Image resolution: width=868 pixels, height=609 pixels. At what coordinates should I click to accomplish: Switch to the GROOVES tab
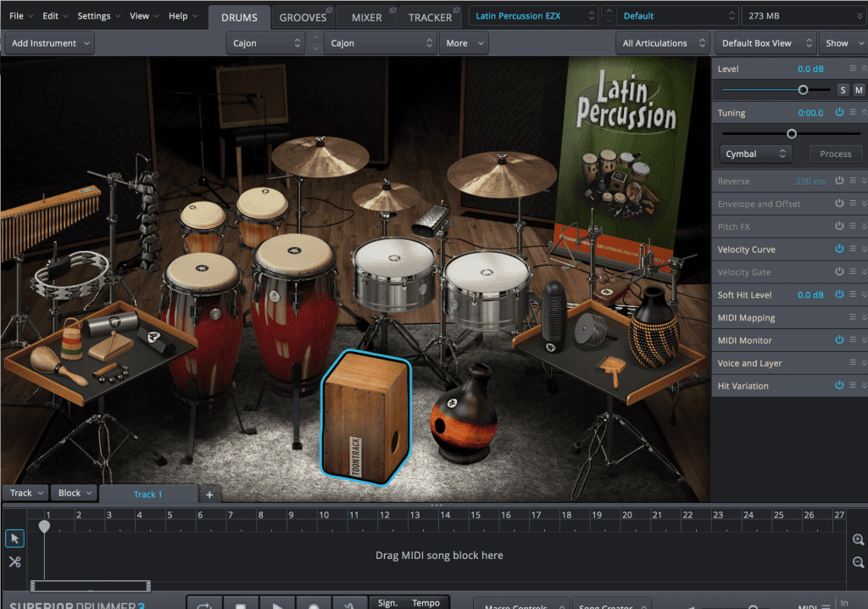(x=303, y=15)
